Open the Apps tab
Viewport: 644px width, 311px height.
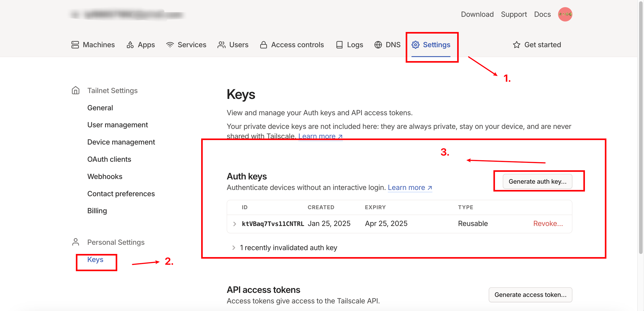point(141,45)
